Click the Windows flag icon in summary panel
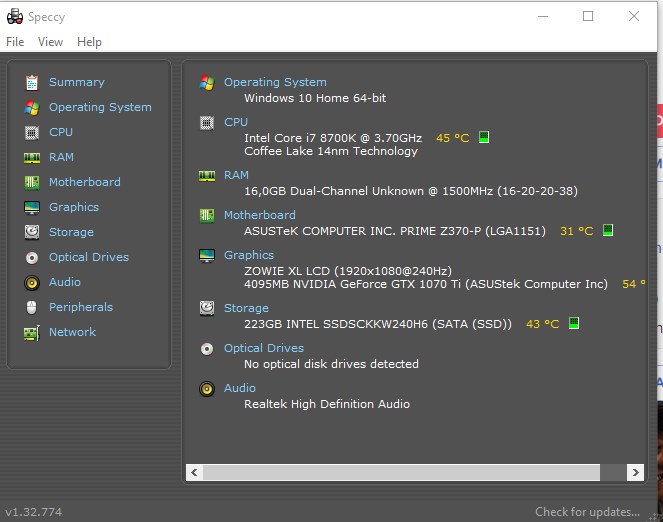This screenshot has height=522, width=663. point(207,82)
